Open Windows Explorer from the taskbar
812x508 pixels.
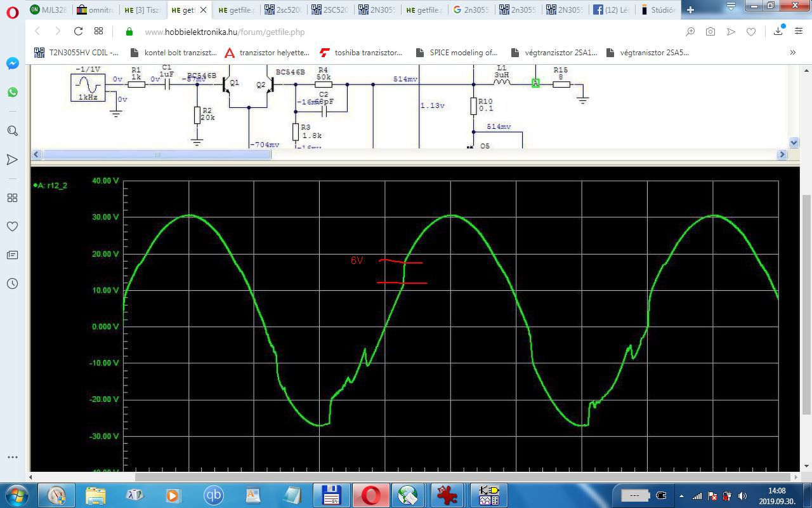click(96, 495)
